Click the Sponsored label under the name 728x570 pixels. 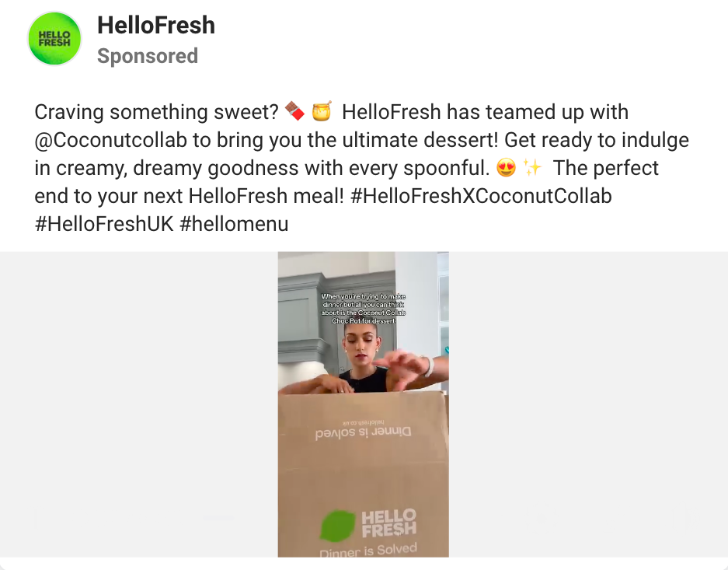(147, 56)
